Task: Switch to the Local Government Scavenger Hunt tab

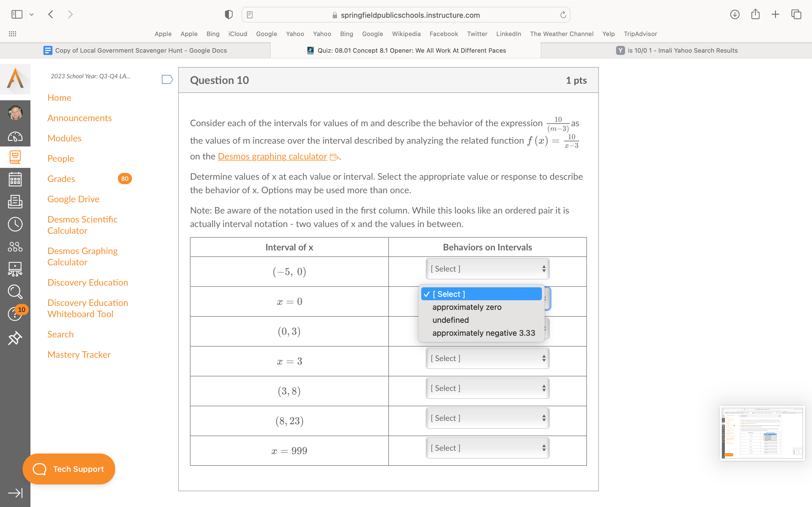Action: point(135,50)
